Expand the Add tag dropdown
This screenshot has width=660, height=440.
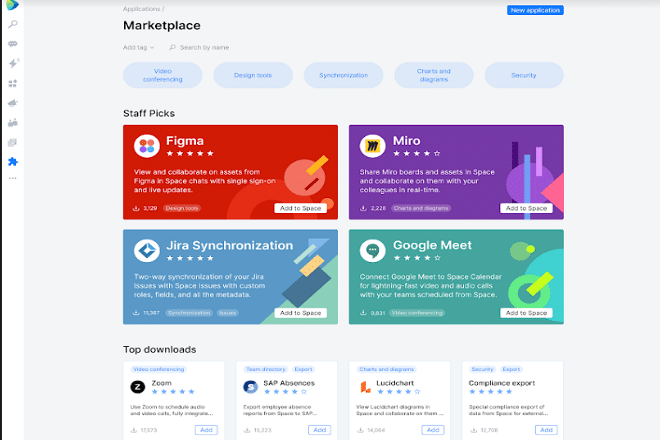point(138,48)
